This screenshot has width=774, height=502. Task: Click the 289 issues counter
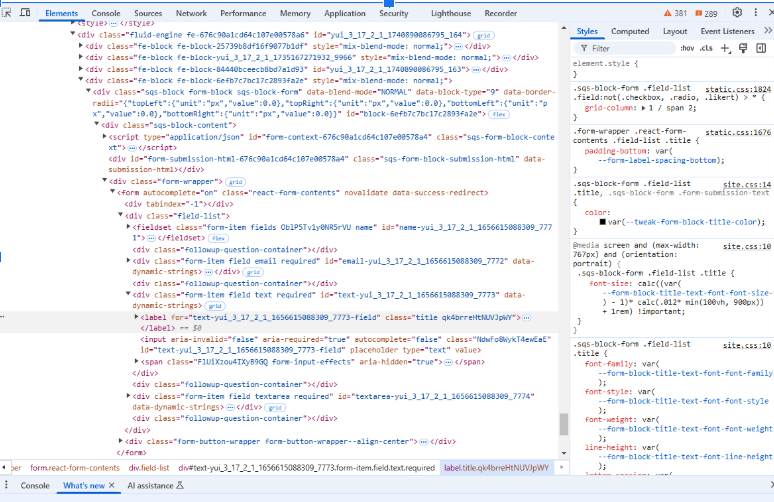pos(706,13)
